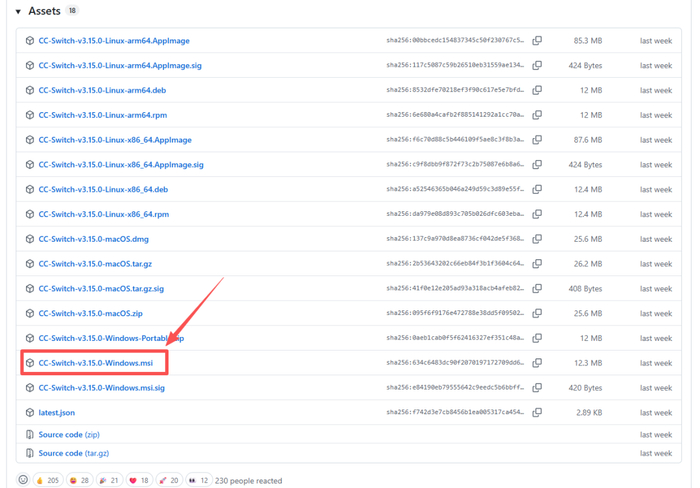Toggle the laugh reaction with 28
This screenshot has width=700, height=488.
coord(79,480)
